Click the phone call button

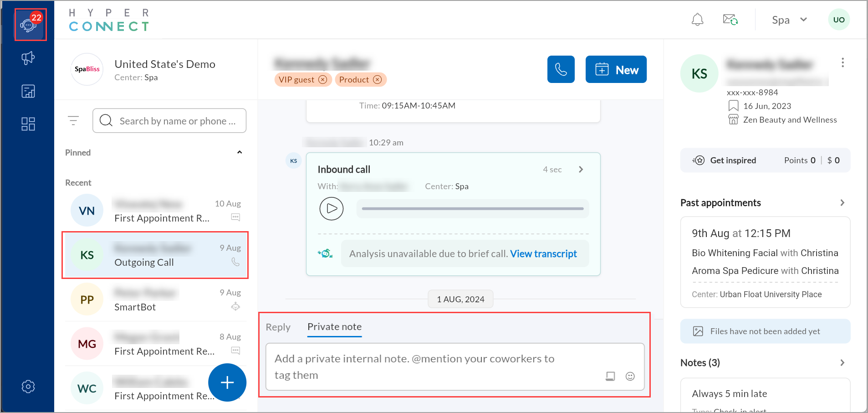point(561,69)
